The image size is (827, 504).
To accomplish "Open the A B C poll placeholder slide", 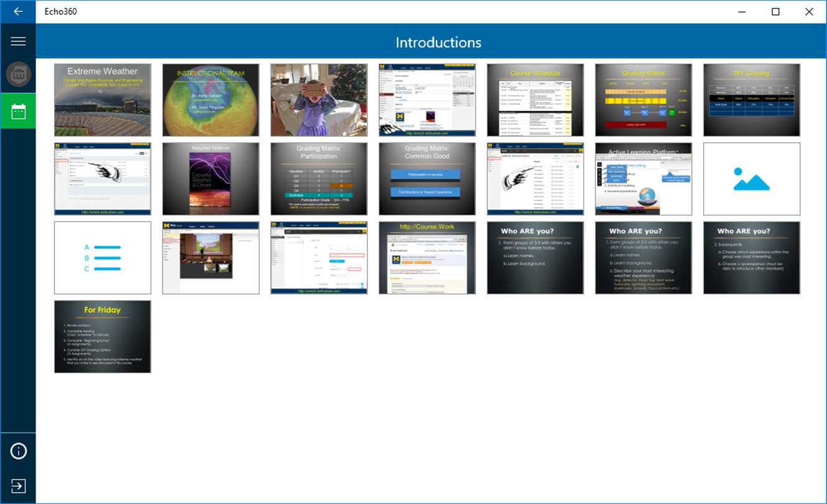I will (103, 258).
